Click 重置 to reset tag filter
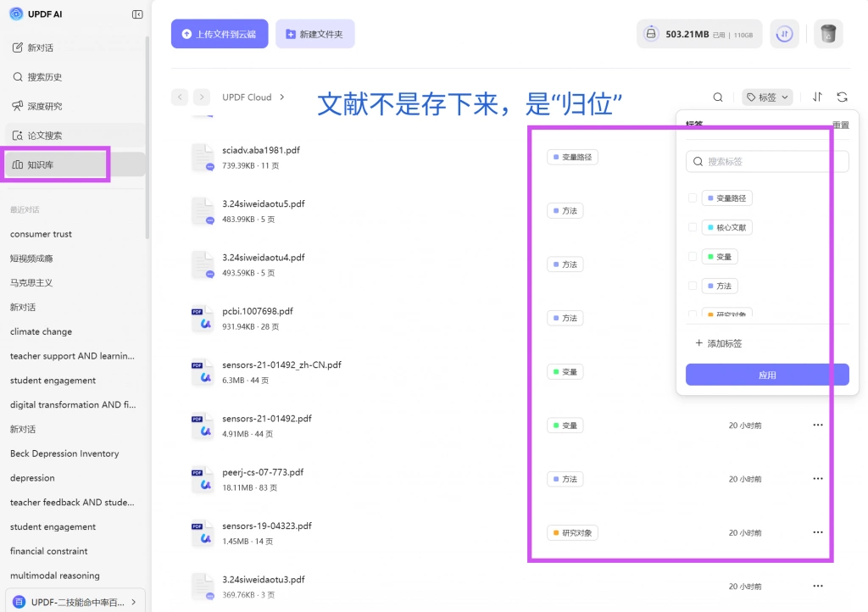 841,125
